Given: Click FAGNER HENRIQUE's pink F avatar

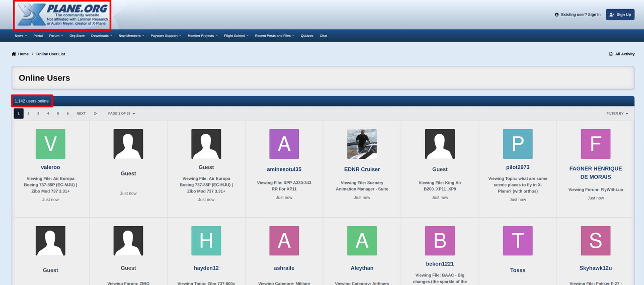Looking at the screenshot, I should pos(596,144).
